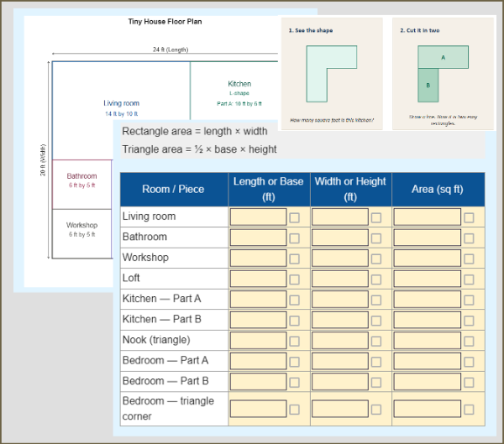Screen dimensions: 504x444
Task: Check box beside Bedroom — Part B Length field
Action: [x=294, y=382]
